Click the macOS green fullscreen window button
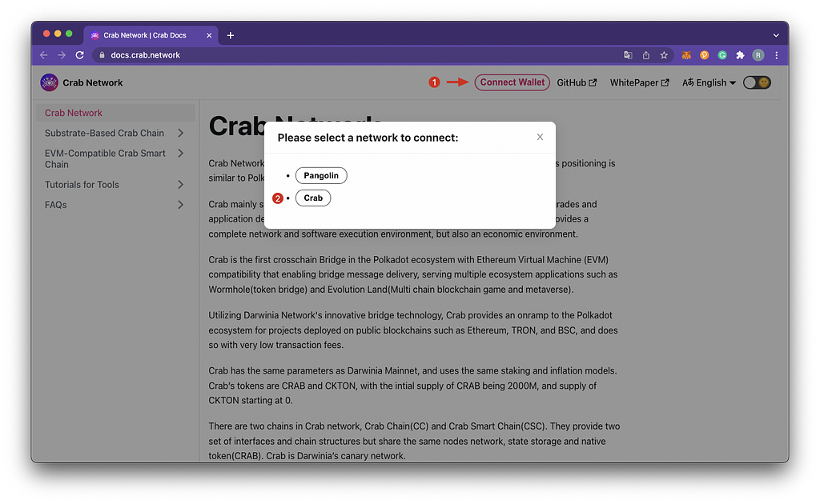This screenshot has width=820, height=504. click(x=69, y=34)
